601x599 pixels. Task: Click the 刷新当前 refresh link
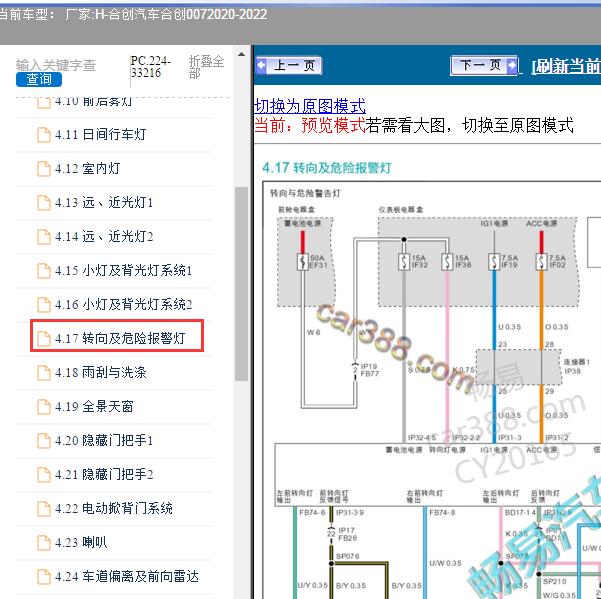[x=566, y=66]
